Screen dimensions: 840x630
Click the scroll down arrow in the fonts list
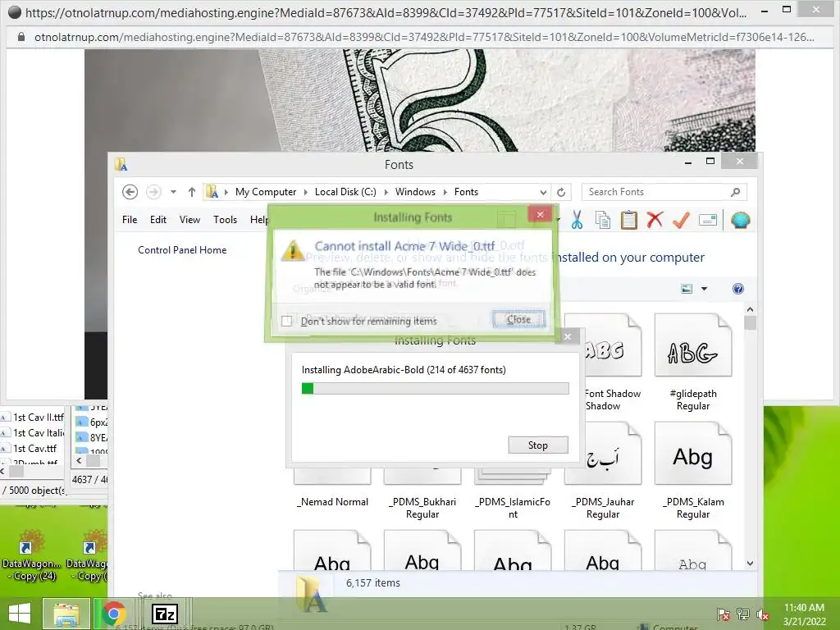[x=750, y=563]
